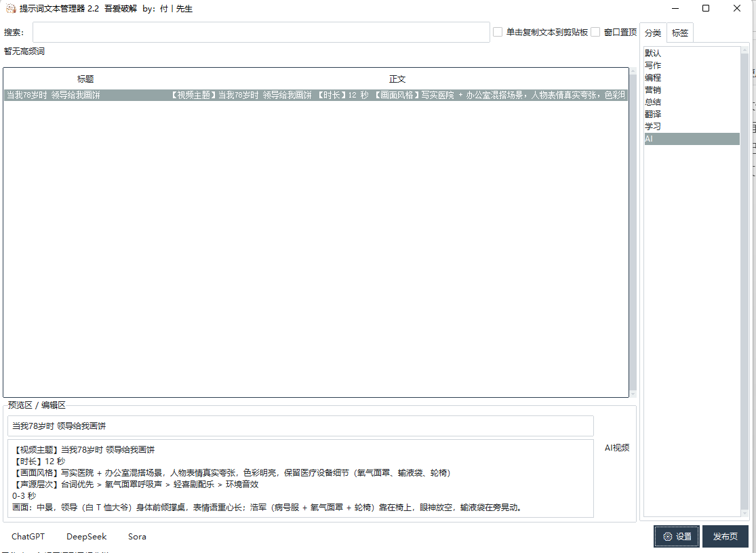The height and width of the screenshot is (553, 756).
Task: Switch to the 分类 tab
Action: click(652, 32)
